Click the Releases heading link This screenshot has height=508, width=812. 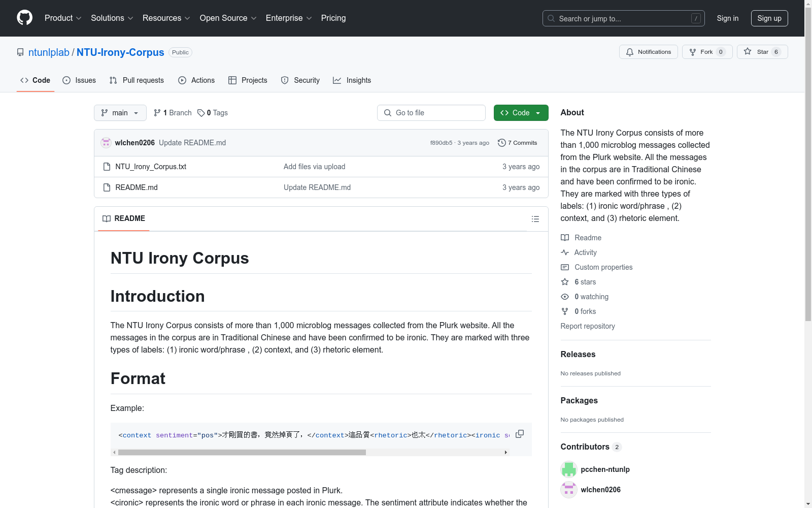coord(578,354)
